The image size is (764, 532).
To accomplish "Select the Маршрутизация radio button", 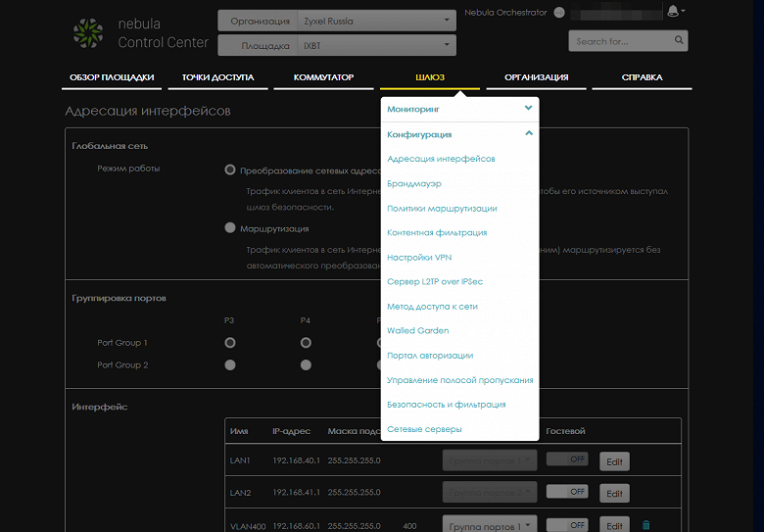I will point(230,227).
